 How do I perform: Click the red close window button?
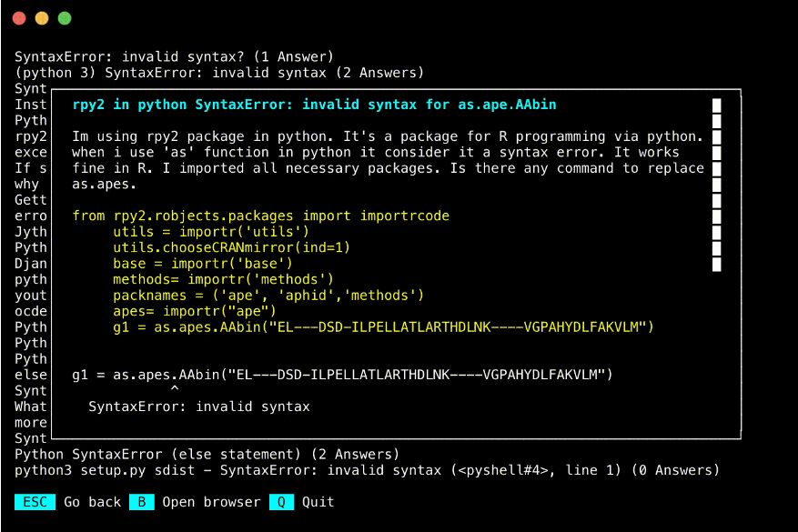pos(19,18)
